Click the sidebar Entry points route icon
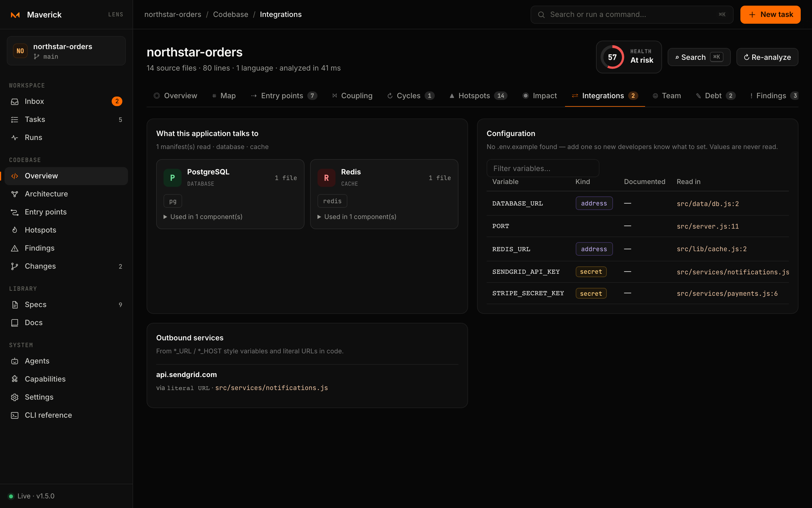 [x=15, y=212]
